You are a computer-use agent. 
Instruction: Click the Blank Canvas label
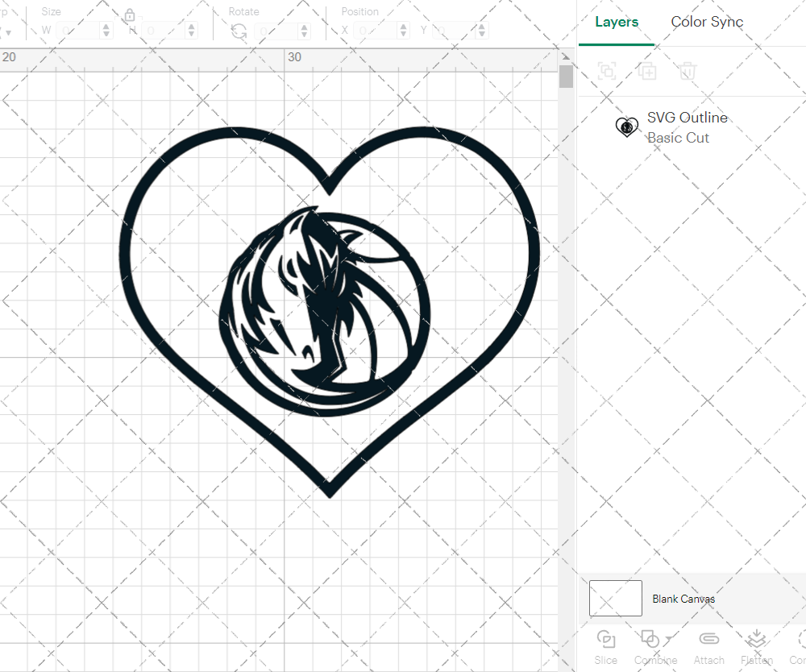pos(684,599)
